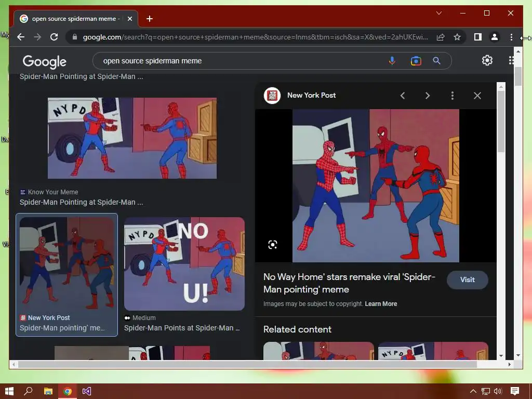Click the 'Spider-Man pointing' me...' caption

pos(62,328)
